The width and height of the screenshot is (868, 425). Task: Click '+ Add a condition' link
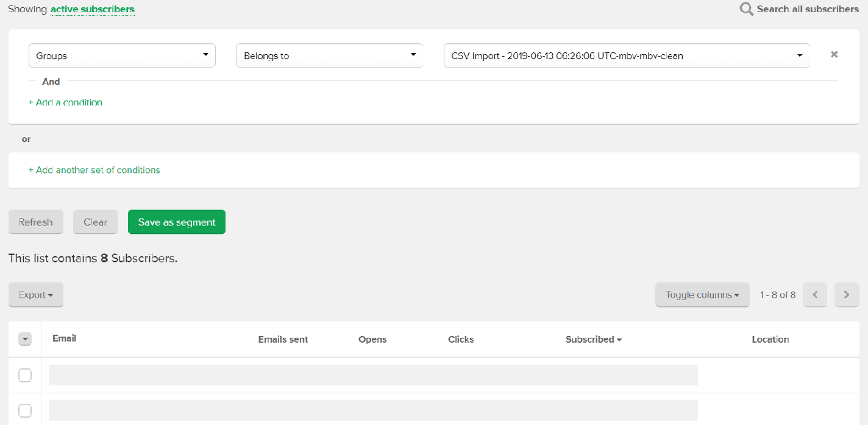coord(66,102)
